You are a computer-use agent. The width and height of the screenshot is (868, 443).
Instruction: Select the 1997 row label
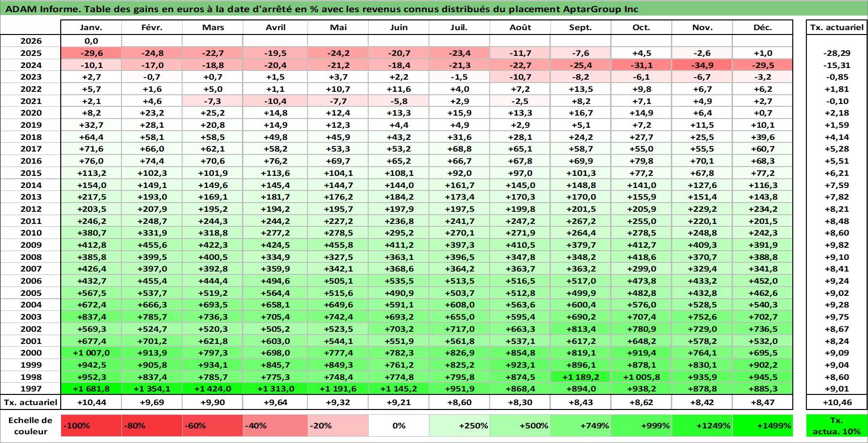pos(31,389)
